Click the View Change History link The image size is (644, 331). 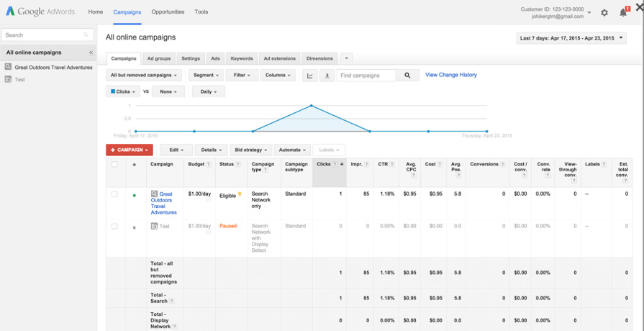[451, 75]
